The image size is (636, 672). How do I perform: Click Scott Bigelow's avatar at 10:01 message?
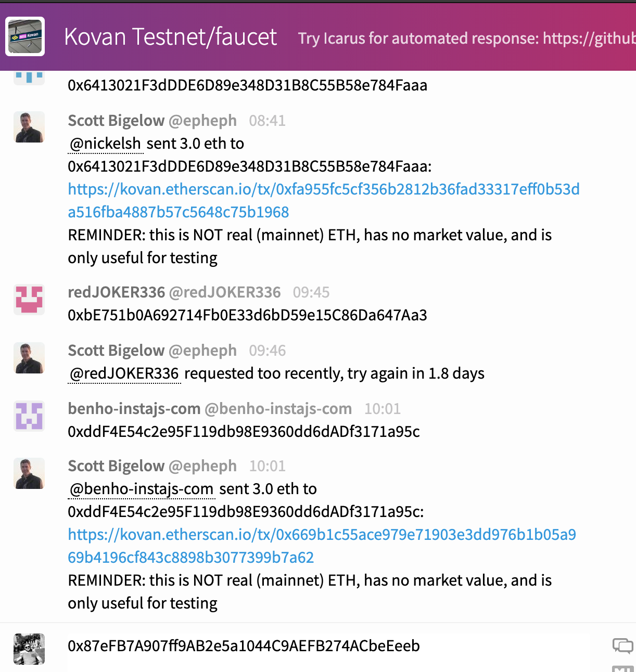[29, 473]
